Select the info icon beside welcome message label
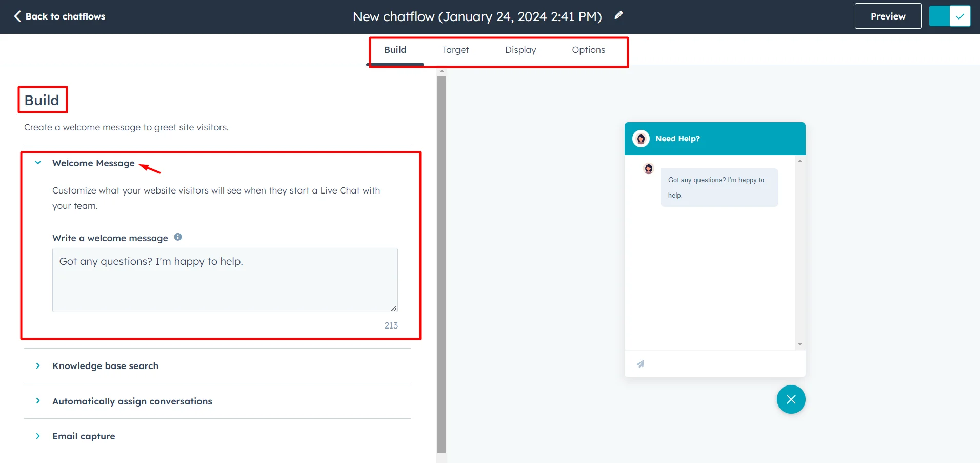 (177, 237)
